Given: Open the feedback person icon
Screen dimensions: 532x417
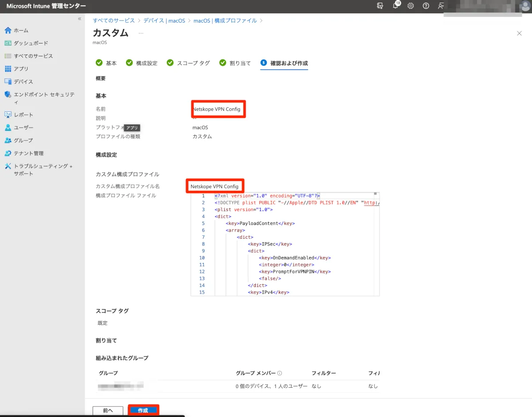Looking at the screenshot, I should (441, 6).
